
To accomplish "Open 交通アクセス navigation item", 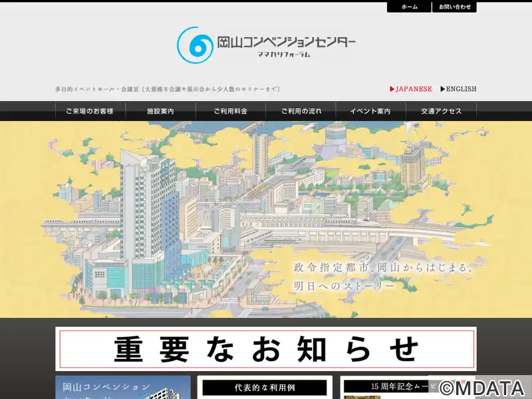I will point(441,111).
